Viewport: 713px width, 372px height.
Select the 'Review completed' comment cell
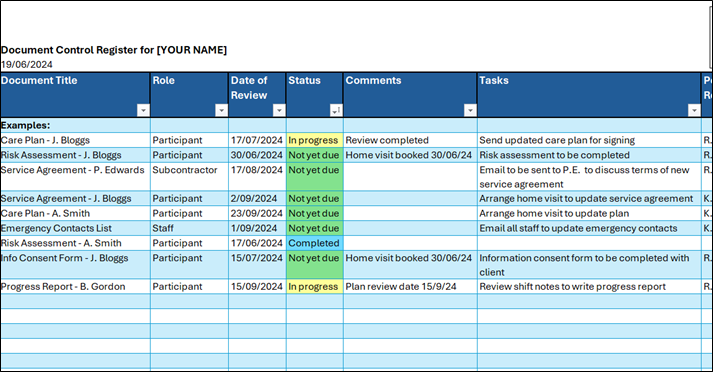click(x=410, y=140)
